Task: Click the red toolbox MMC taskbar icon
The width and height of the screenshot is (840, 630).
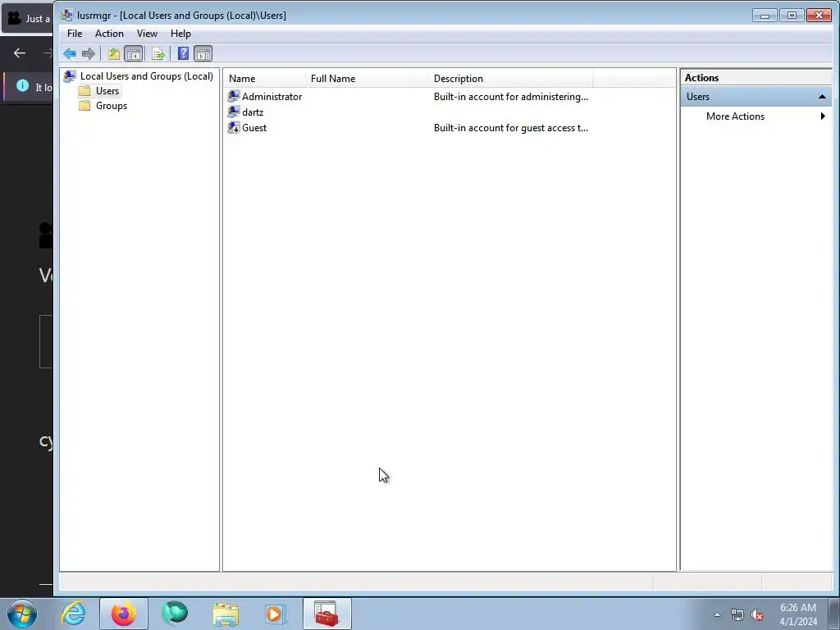Action: [x=326, y=614]
